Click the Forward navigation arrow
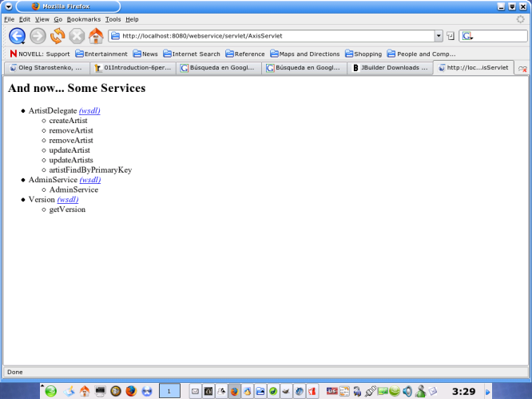 tap(37, 36)
